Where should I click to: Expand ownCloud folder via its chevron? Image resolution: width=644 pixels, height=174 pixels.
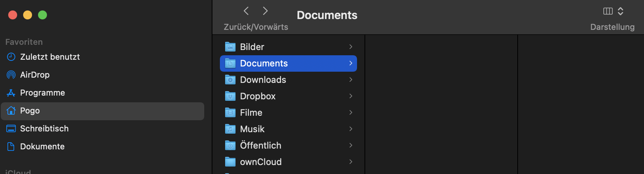pyautogui.click(x=351, y=162)
